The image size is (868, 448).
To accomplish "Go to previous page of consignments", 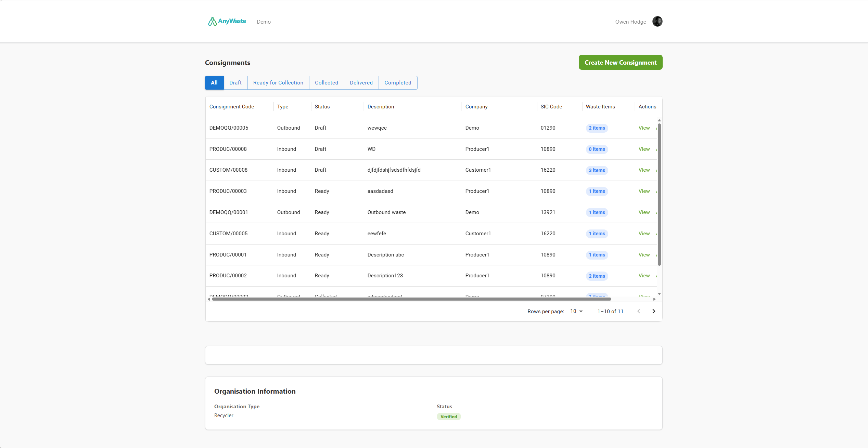I will pos(639,311).
